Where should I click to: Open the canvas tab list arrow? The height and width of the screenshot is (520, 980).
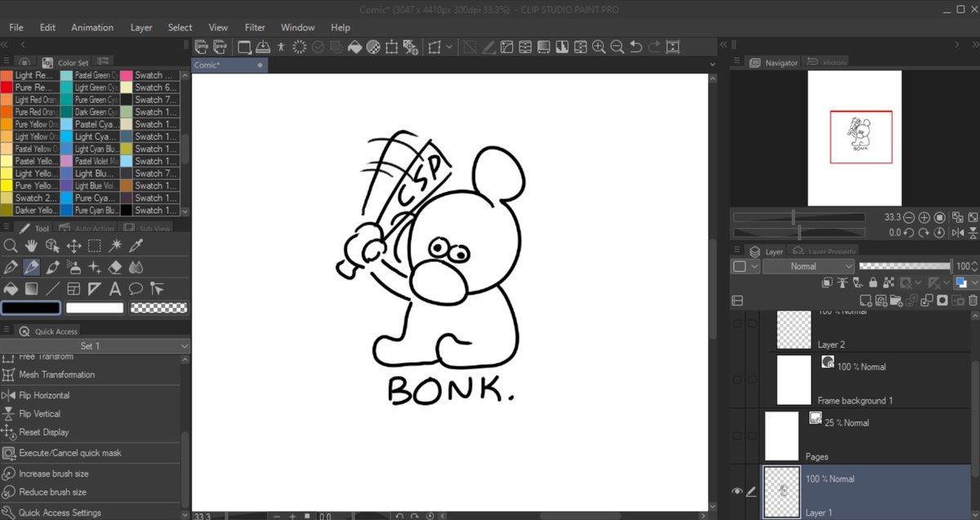coord(711,64)
